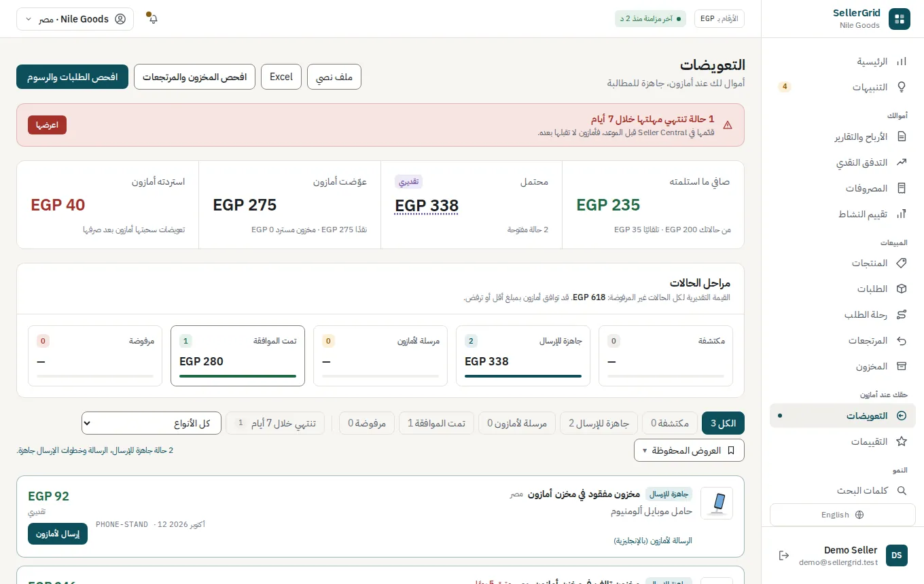
Task: Click the receipt icon beside المصروفات
Action: tap(902, 189)
